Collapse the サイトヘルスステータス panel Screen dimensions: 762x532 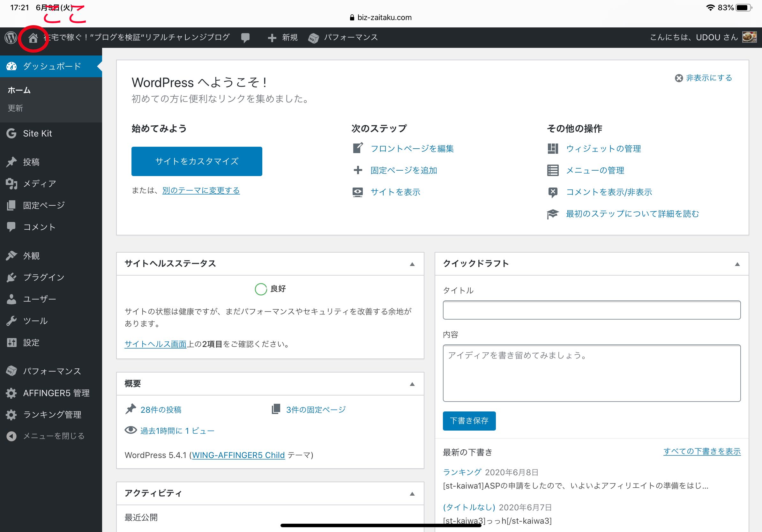412,264
